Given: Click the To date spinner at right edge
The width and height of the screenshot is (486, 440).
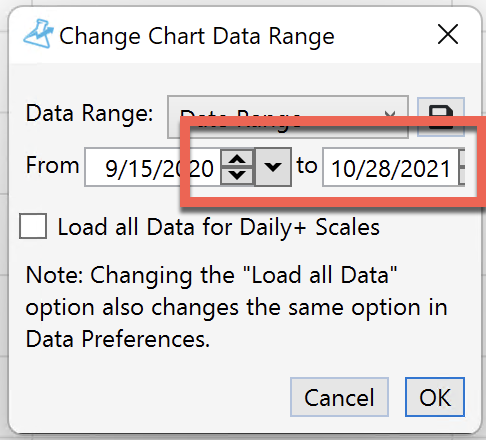Looking at the screenshot, I should tap(462, 167).
